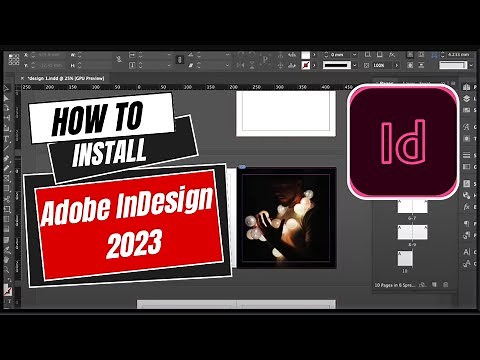This screenshot has width=480, height=360.
Task: Click the X position field
Action: click(51, 55)
